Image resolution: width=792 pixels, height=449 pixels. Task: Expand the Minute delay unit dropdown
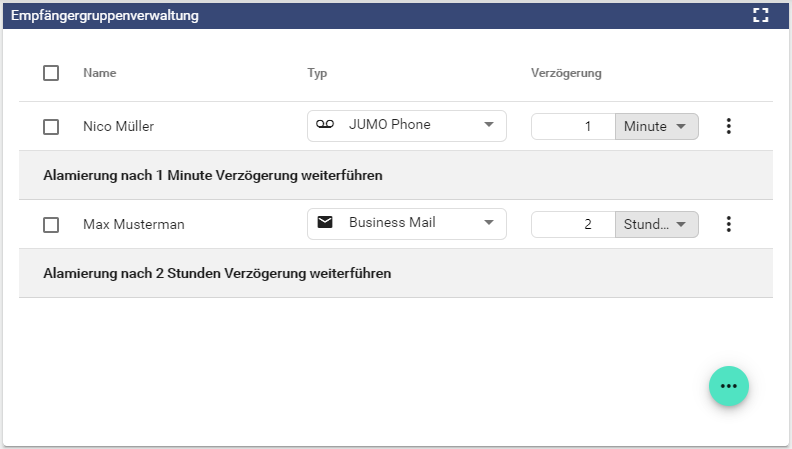(x=656, y=126)
